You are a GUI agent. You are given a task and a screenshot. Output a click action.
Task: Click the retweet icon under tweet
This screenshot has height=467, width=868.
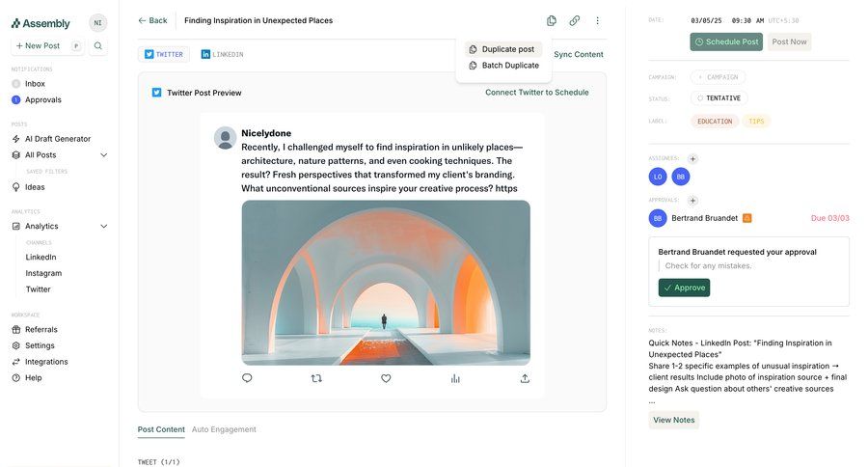(x=316, y=378)
